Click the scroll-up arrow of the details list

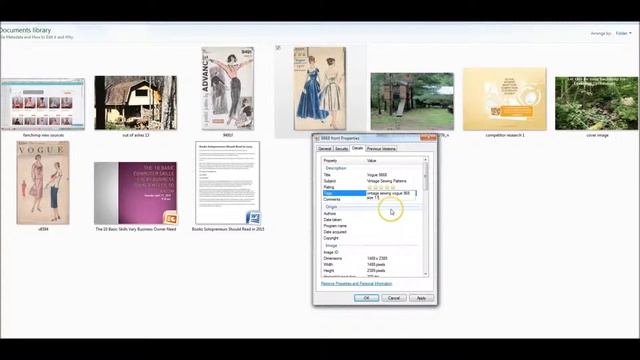426,160
